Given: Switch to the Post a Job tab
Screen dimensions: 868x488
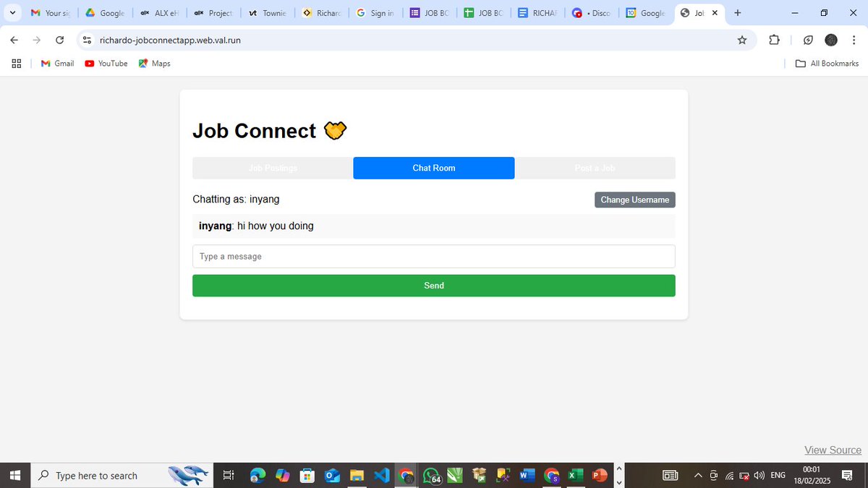Looking at the screenshot, I should [595, 168].
